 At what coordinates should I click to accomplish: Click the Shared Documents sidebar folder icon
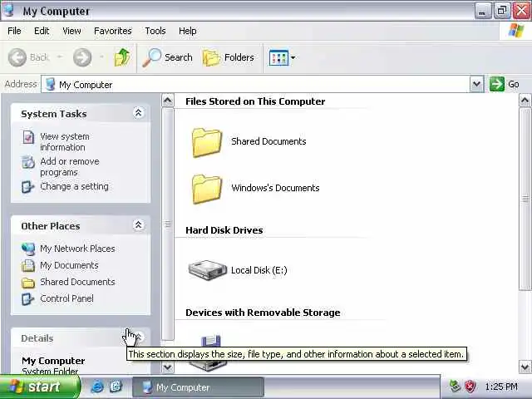click(28, 283)
